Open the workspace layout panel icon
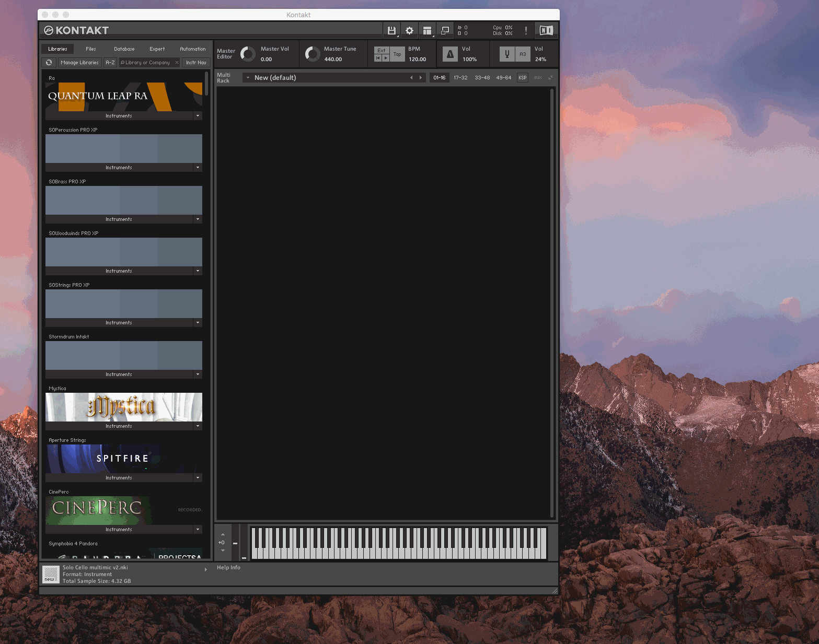The image size is (819, 644). 427,31
